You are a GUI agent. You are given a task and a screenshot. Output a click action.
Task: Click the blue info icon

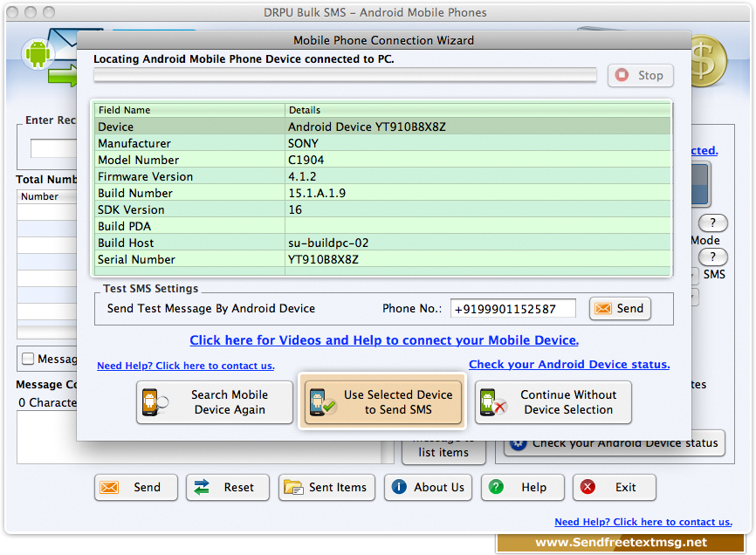[x=399, y=487]
